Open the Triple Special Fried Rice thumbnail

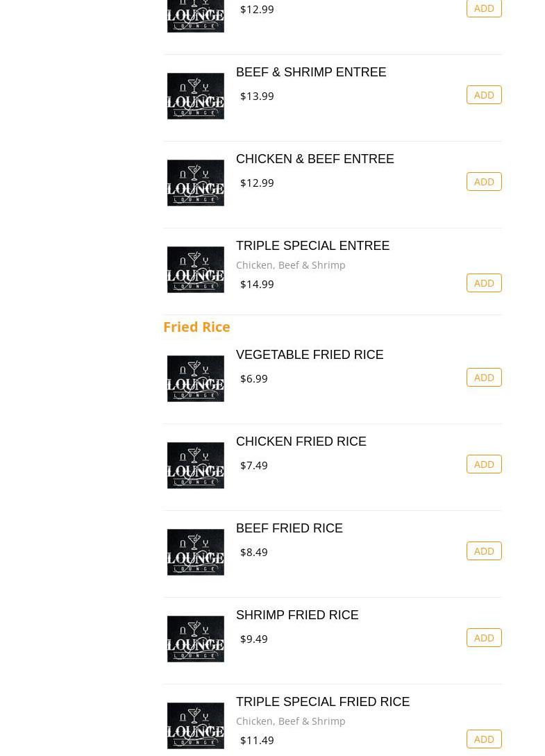(x=196, y=726)
